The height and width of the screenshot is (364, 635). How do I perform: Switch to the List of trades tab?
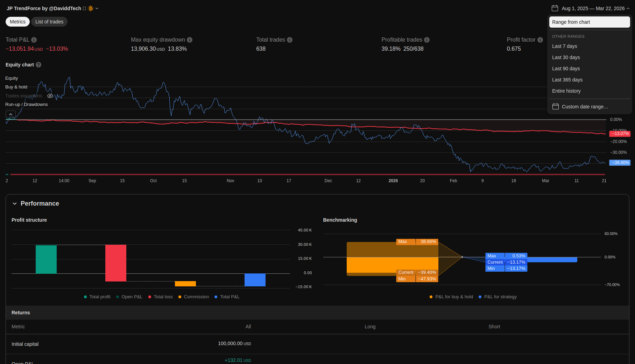(49, 22)
